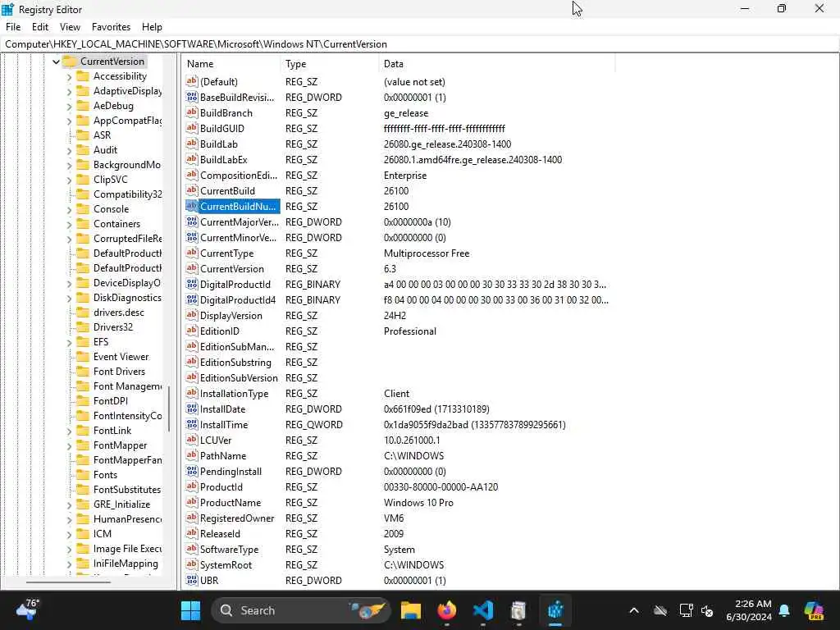This screenshot has width=840, height=630.
Task: Open File Explorer from the taskbar
Action: pyautogui.click(x=411, y=610)
